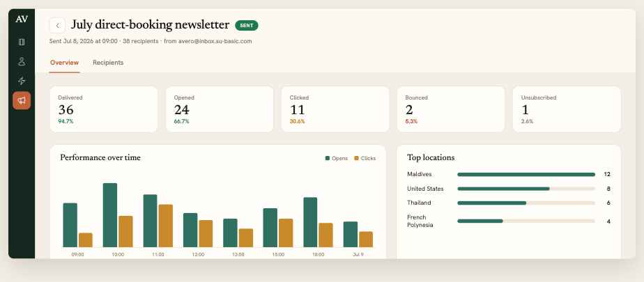
Task: Click the Maldives count of 12
Action: pos(607,175)
